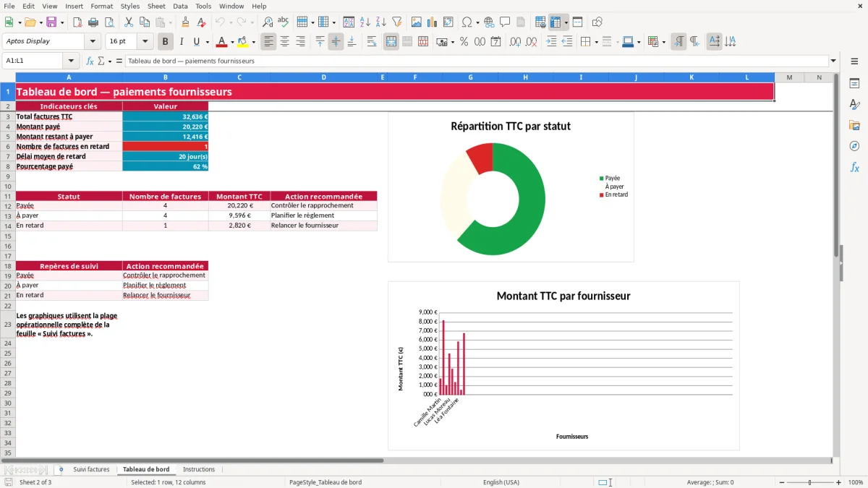868x488 pixels.
Task: Select column D header
Action: click(324, 77)
